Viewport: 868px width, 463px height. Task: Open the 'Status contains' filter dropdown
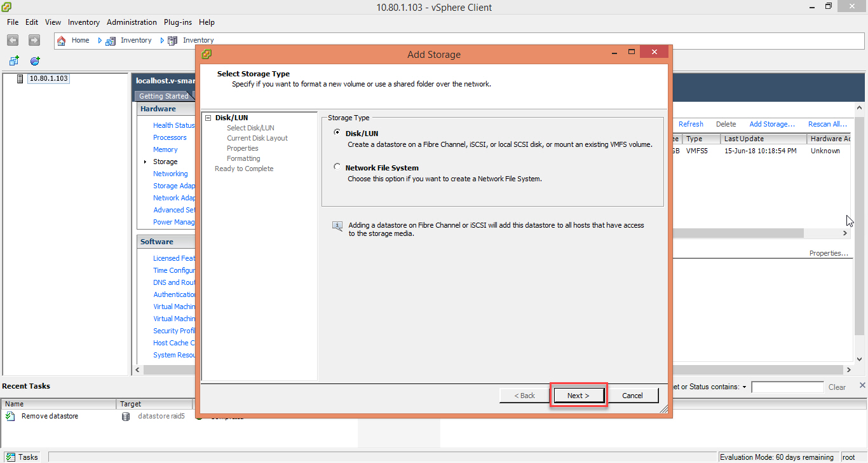tap(743, 387)
